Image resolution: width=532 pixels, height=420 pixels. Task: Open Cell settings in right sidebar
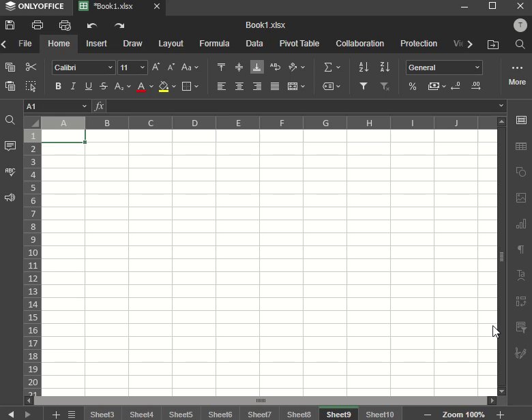coord(521,120)
